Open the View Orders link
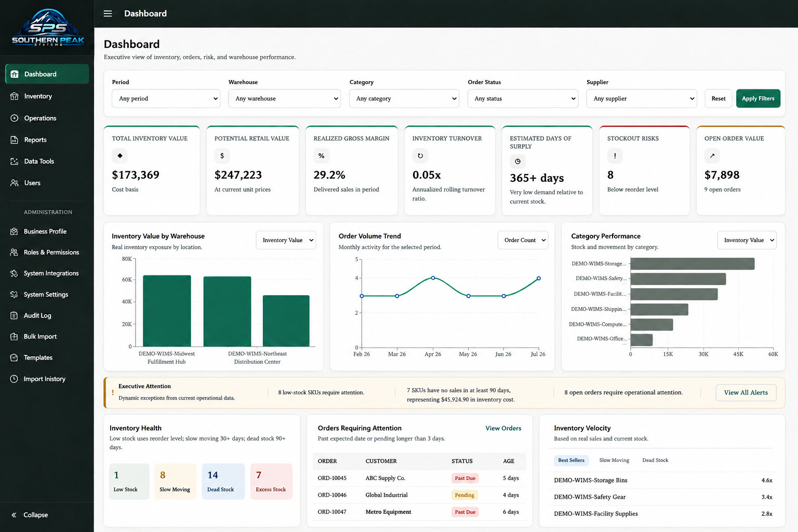Image resolution: width=798 pixels, height=532 pixels. [503, 428]
